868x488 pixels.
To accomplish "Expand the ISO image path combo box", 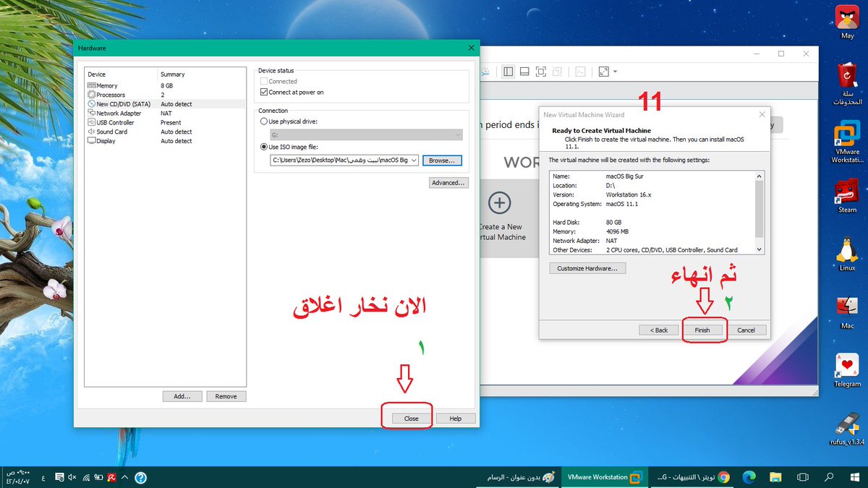I will tap(413, 160).
